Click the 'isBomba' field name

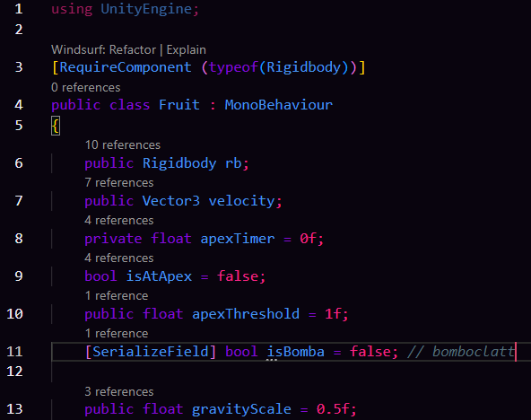coord(296,352)
